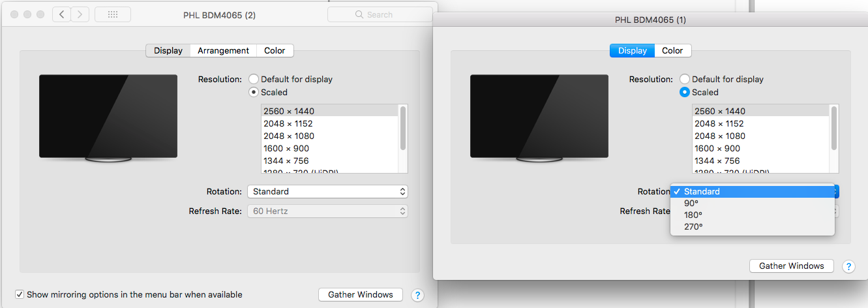Click the help button in window (1)
Image resolution: width=868 pixels, height=308 pixels.
point(848,266)
